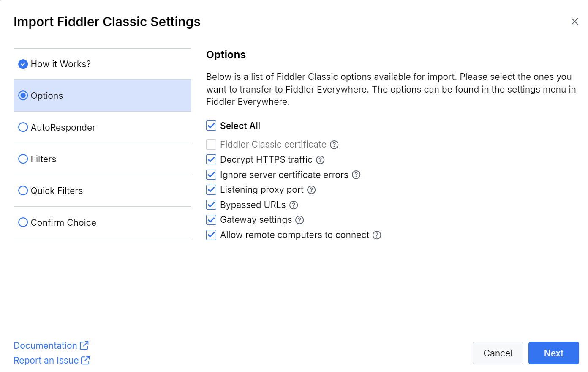The height and width of the screenshot is (372, 588).
Task: Select the Quick Filters step
Action: 57,191
